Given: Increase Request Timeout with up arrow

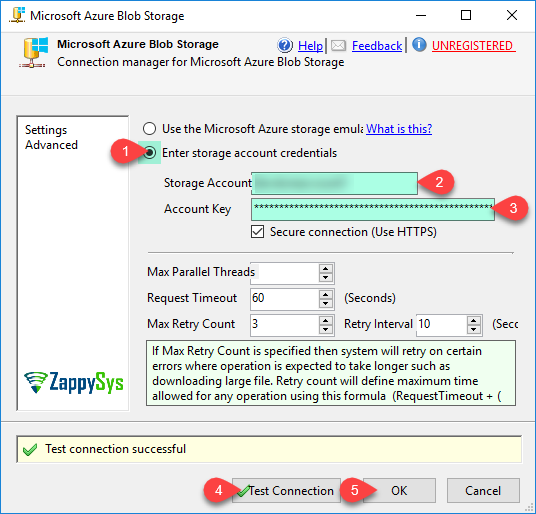Looking at the screenshot, I should coord(326,294).
